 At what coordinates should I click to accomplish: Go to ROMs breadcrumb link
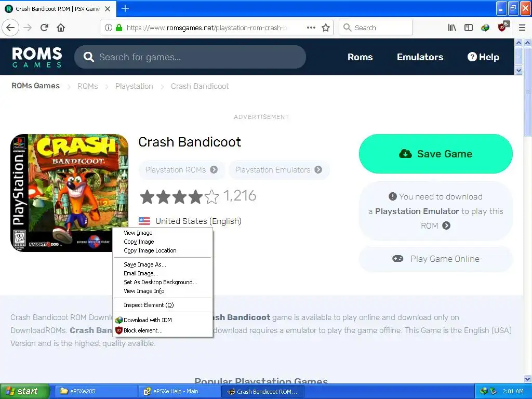pos(87,86)
